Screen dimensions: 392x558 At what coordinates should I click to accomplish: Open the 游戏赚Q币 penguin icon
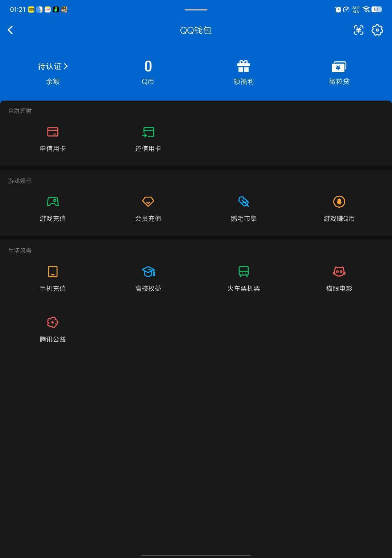point(339,201)
